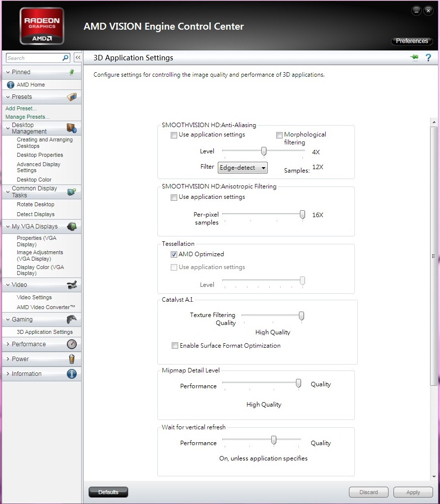Image resolution: width=440 pixels, height=504 pixels.
Task: Enable Surface Format Optimization checkbox
Action: (x=175, y=346)
